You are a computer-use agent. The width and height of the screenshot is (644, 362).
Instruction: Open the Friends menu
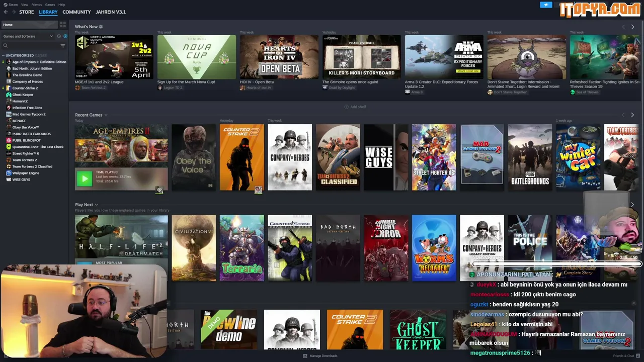point(37,5)
